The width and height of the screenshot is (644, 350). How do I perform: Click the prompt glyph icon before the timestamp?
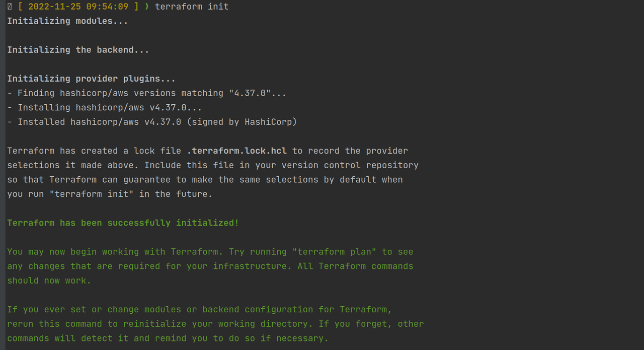[x=10, y=7]
